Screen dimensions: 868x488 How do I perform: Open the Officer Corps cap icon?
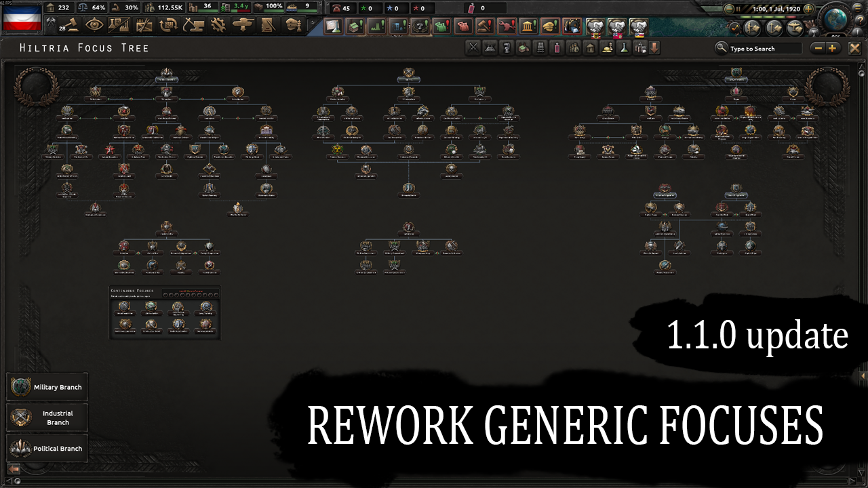293,25
